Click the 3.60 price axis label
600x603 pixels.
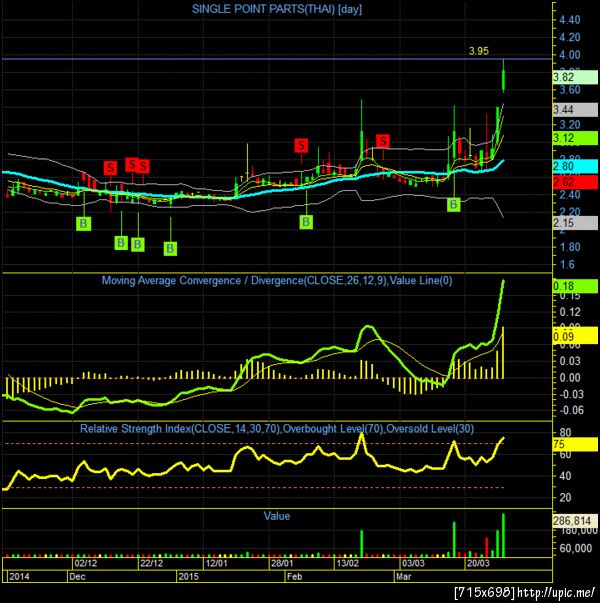point(570,90)
